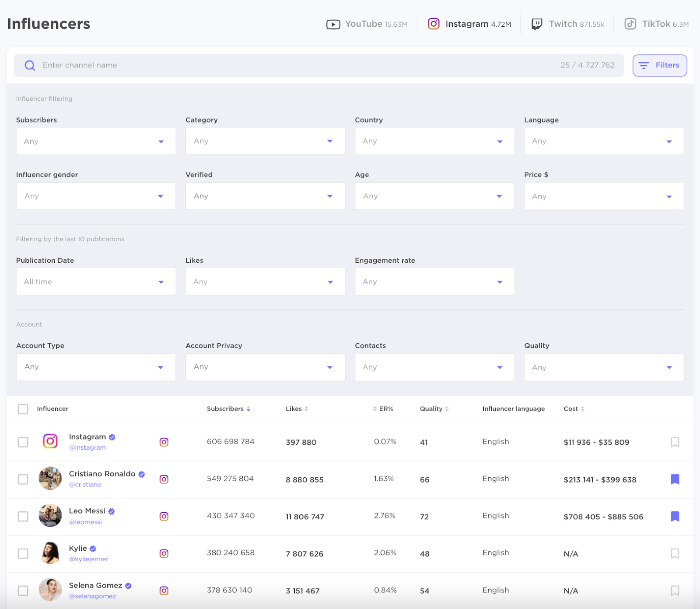Image resolution: width=700 pixels, height=609 pixels.
Task: Tick the Selena Gomez row checkbox
Action: (x=23, y=591)
